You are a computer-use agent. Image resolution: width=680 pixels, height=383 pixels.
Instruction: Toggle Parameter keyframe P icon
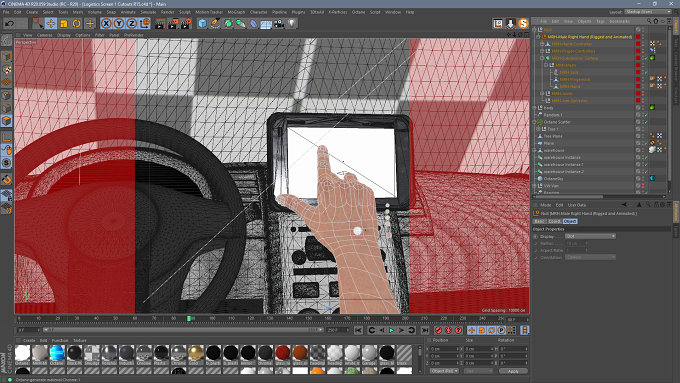coord(501,331)
